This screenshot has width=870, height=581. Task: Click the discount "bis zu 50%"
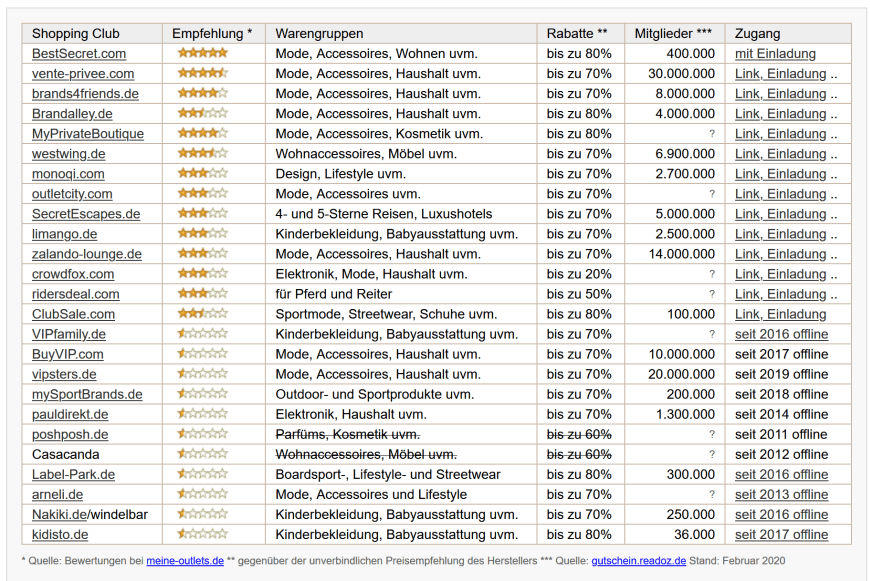point(579,294)
